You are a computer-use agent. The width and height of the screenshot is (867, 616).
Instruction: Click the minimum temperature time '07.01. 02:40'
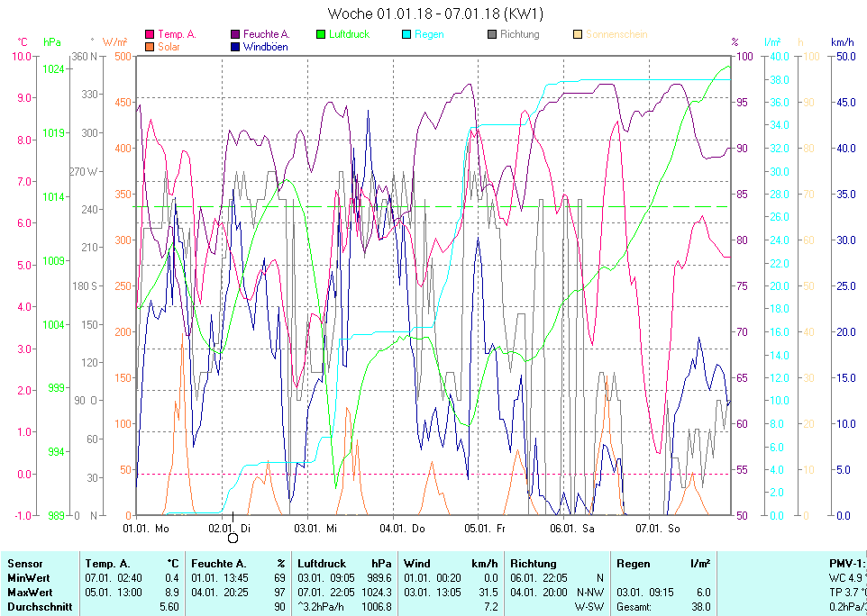click(x=114, y=578)
